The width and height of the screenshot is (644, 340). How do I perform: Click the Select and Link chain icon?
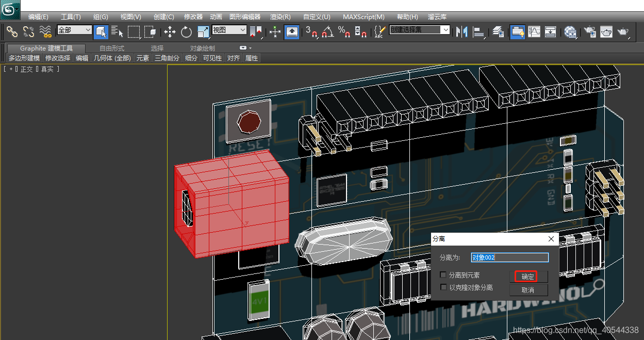(x=12, y=32)
